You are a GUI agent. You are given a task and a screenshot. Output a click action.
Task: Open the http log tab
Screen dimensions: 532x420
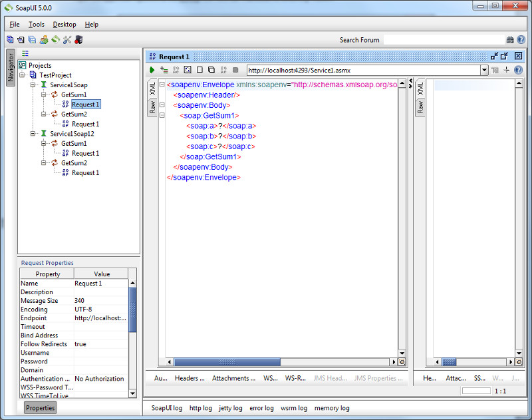point(201,408)
